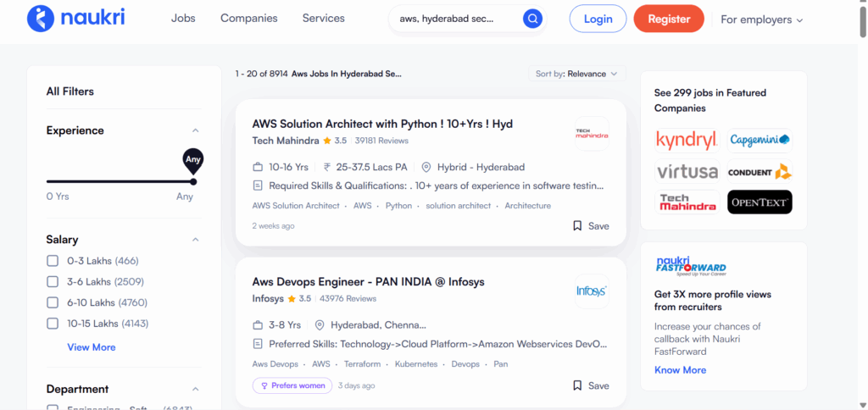868x410 pixels.
Task: Open Infosys logo on second job card
Action: [x=592, y=291]
